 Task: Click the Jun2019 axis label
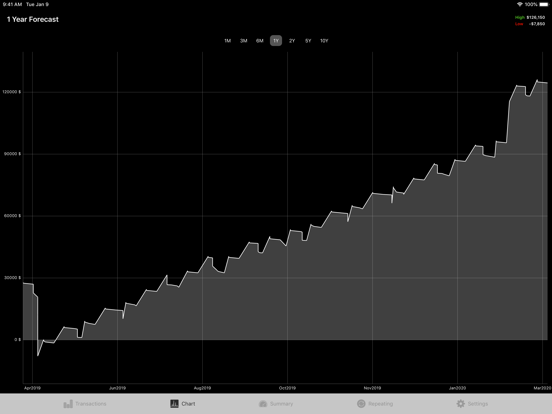117,388
